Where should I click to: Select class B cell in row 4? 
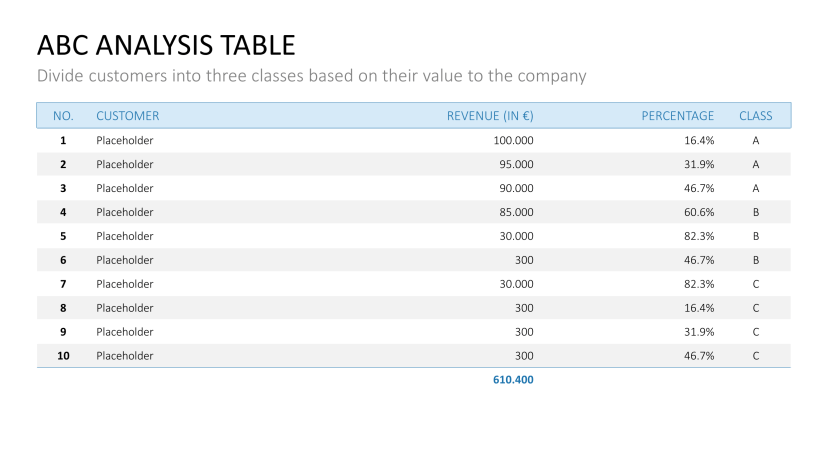[x=756, y=213]
